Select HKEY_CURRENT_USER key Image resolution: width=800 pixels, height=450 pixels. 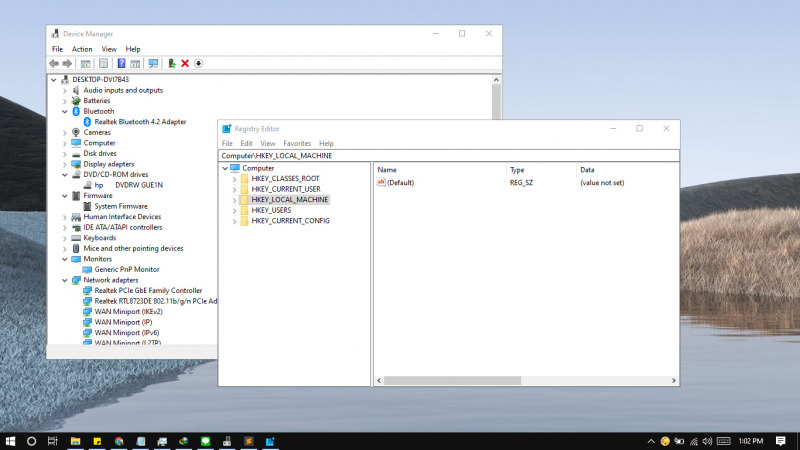286,189
